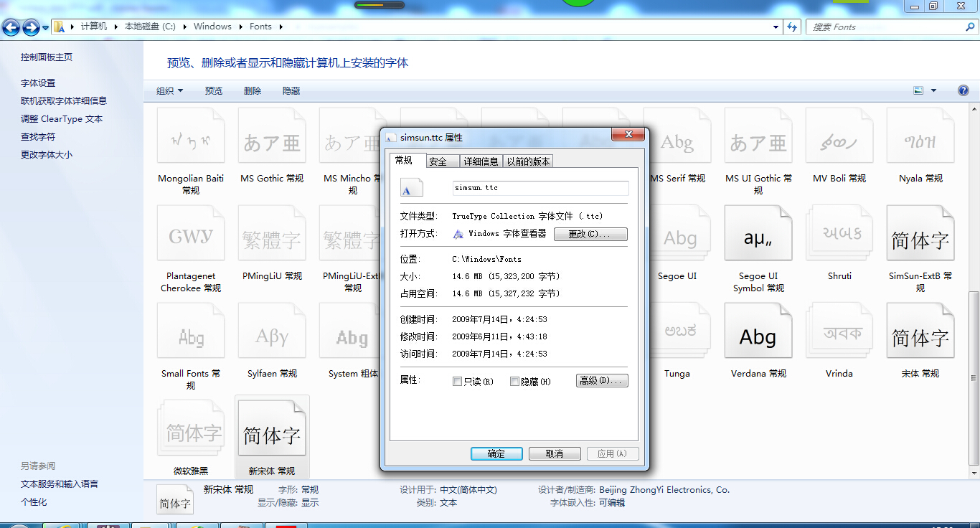Click the 计算机 breadcrumb segment
Screen dimensions: 980x528
(94, 27)
